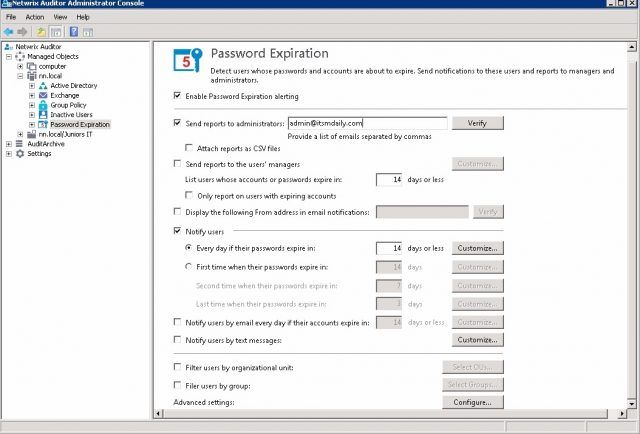Screen dimensions: 640x434
Task: Select the Managed Objects icon
Action: click(x=20, y=56)
